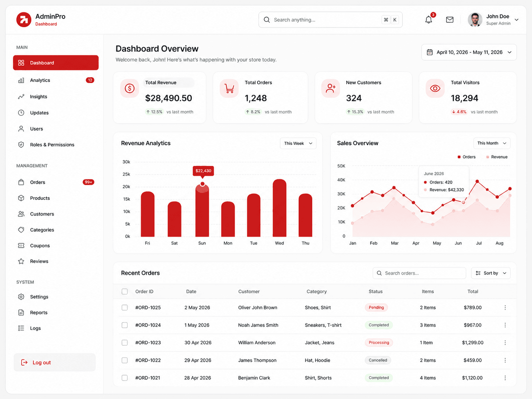
Task: Click the Sunday revenue bar
Action: tap(202, 211)
